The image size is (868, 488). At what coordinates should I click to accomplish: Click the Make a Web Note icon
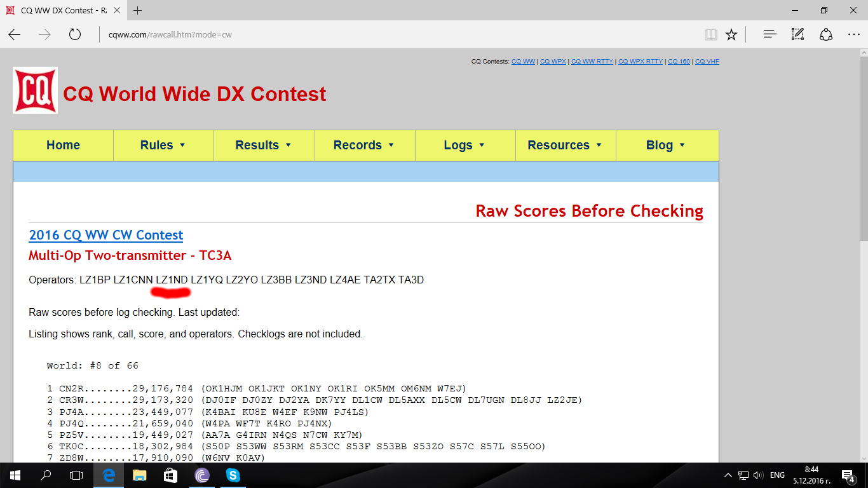coord(797,35)
